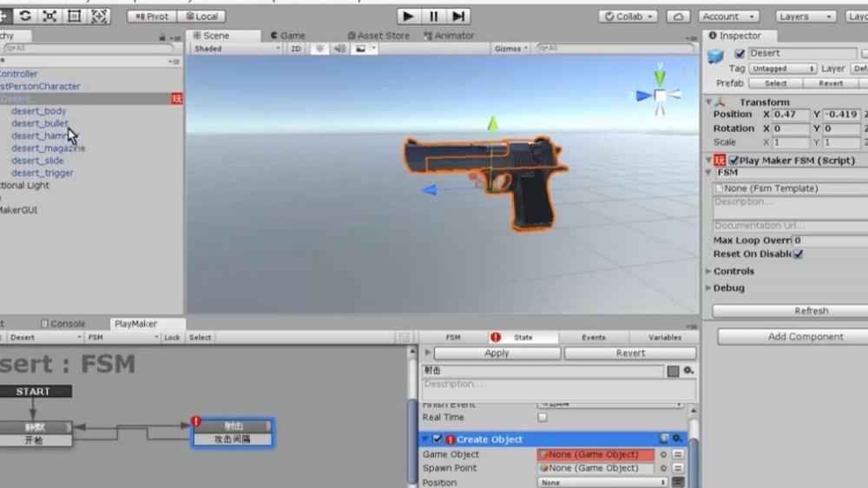Pause the game playback
868x488 pixels.
coord(433,16)
